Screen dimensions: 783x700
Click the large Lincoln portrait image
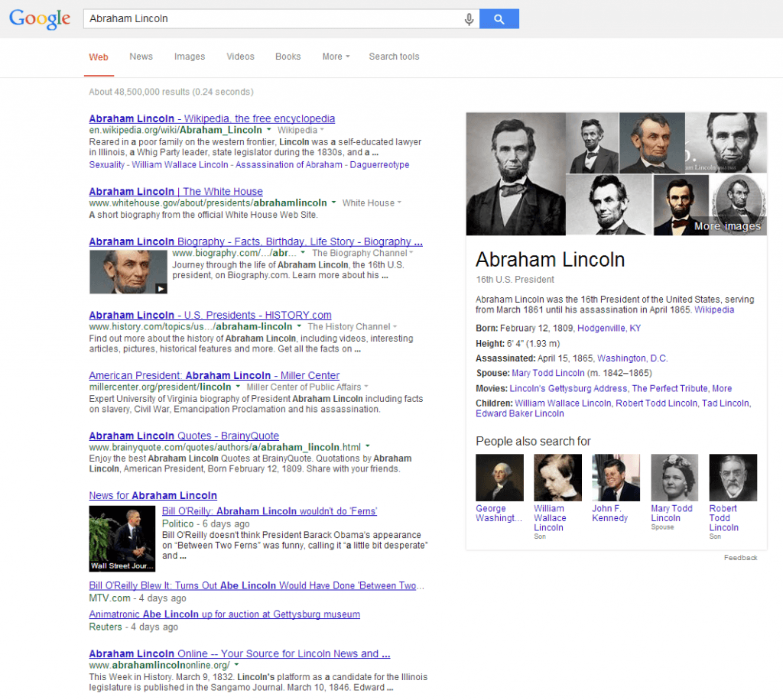coord(516,173)
